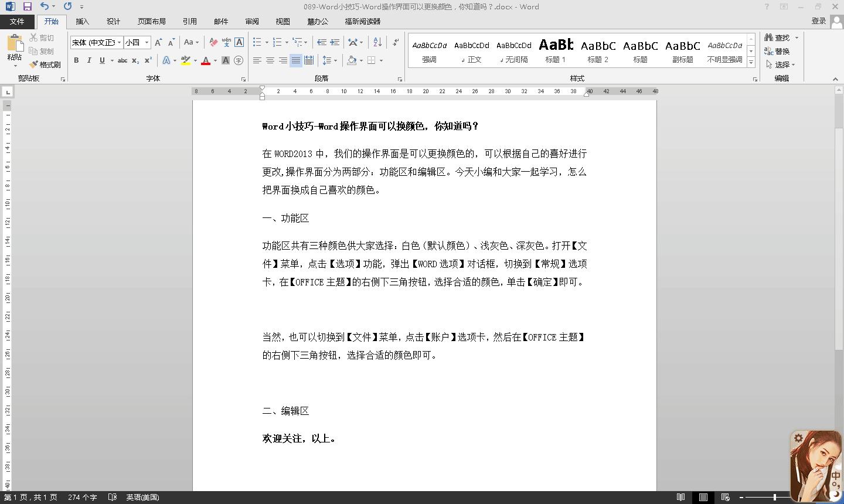The image size is (844, 504).
Task: Click the Paste clipboard icon
Action: pyautogui.click(x=14, y=43)
